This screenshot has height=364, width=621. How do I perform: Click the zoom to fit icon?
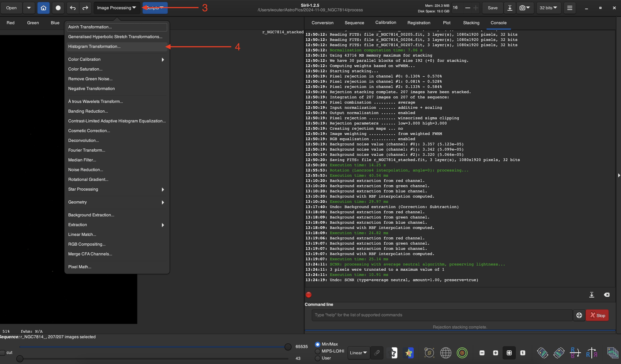click(x=509, y=353)
